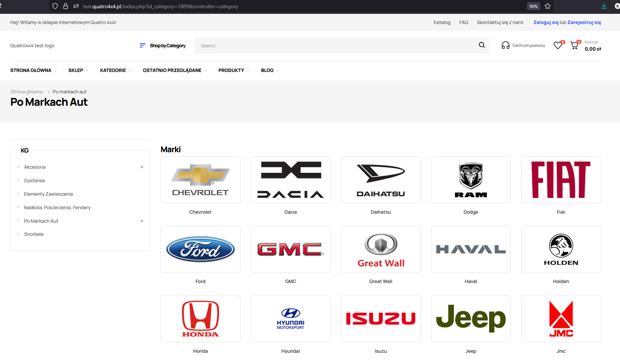620x364 pixels.
Task: Open the Daihatsu brand logo
Action: pos(381,180)
